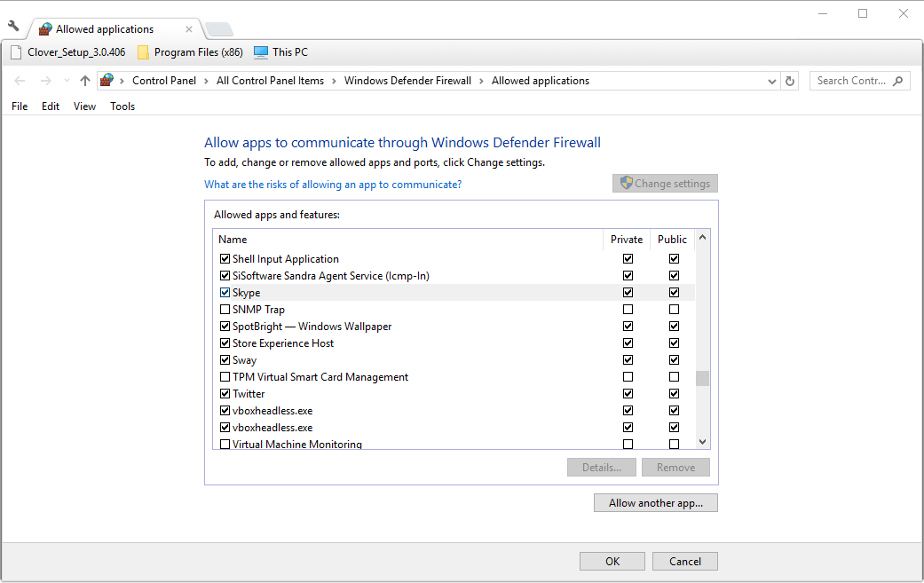Click Allow another app button
The height and width of the screenshot is (583, 924).
click(x=656, y=503)
